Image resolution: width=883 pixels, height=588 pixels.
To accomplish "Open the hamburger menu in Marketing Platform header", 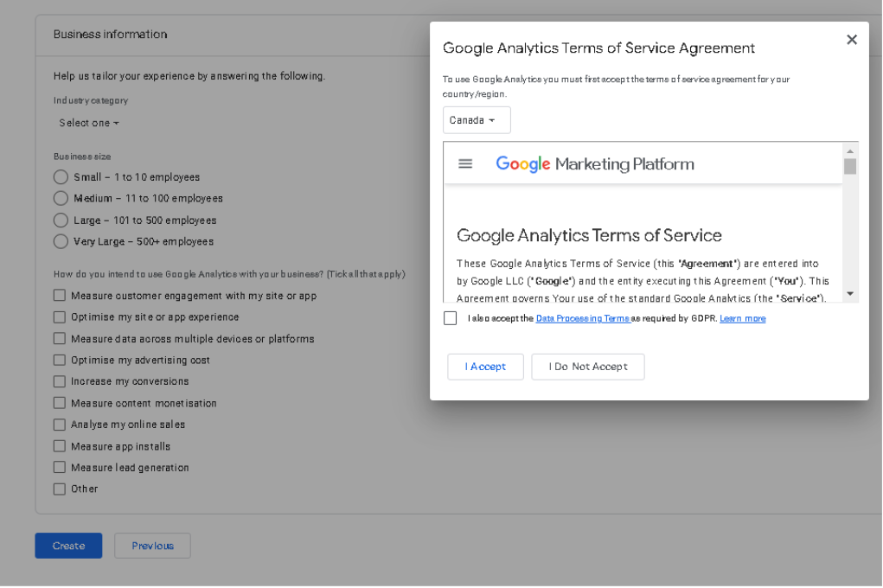I will click(x=465, y=164).
